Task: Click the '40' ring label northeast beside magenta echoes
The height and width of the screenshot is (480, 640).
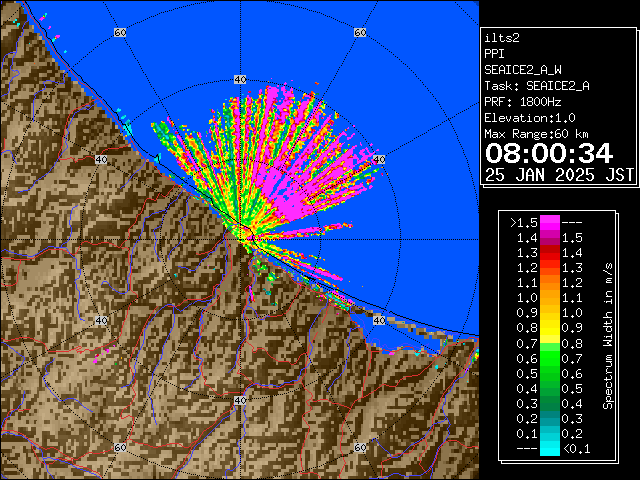Action: coord(379,160)
